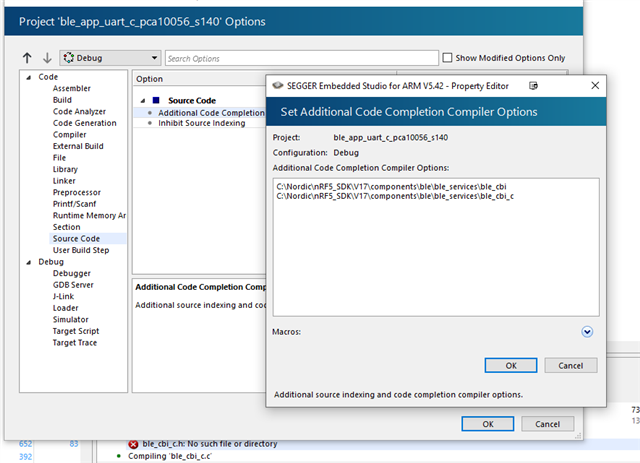Select GDB Server tree item
This screenshot has width=640, height=463.
(x=73, y=285)
